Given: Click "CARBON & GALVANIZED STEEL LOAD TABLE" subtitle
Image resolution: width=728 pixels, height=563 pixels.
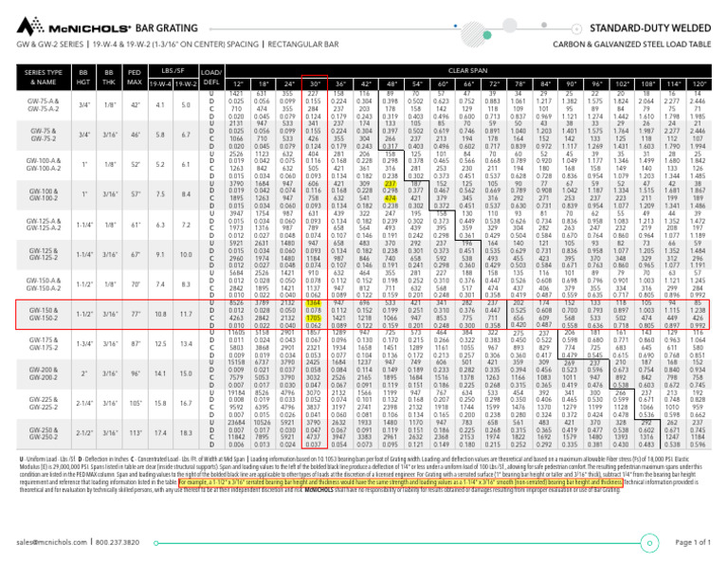Looking at the screenshot, I should point(631,45).
